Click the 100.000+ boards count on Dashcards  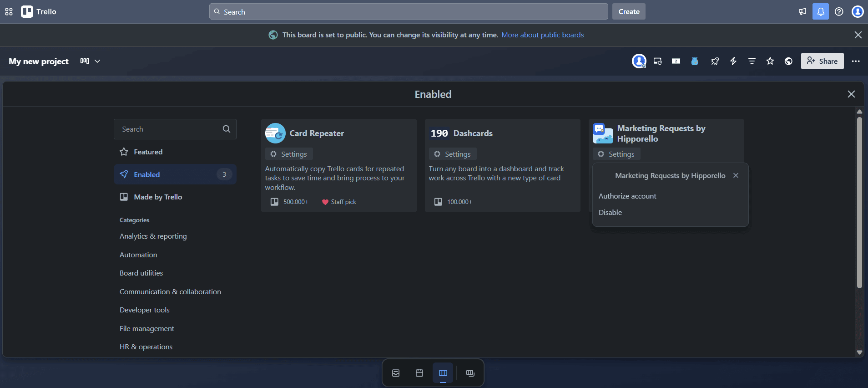coord(453,202)
